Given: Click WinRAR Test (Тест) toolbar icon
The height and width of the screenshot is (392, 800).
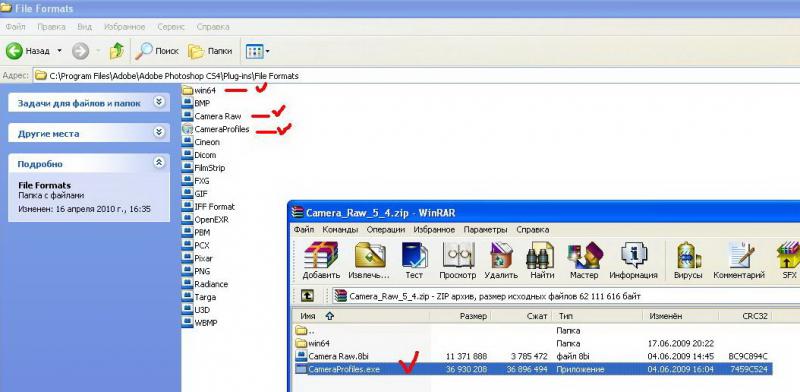Looking at the screenshot, I should 414,260.
